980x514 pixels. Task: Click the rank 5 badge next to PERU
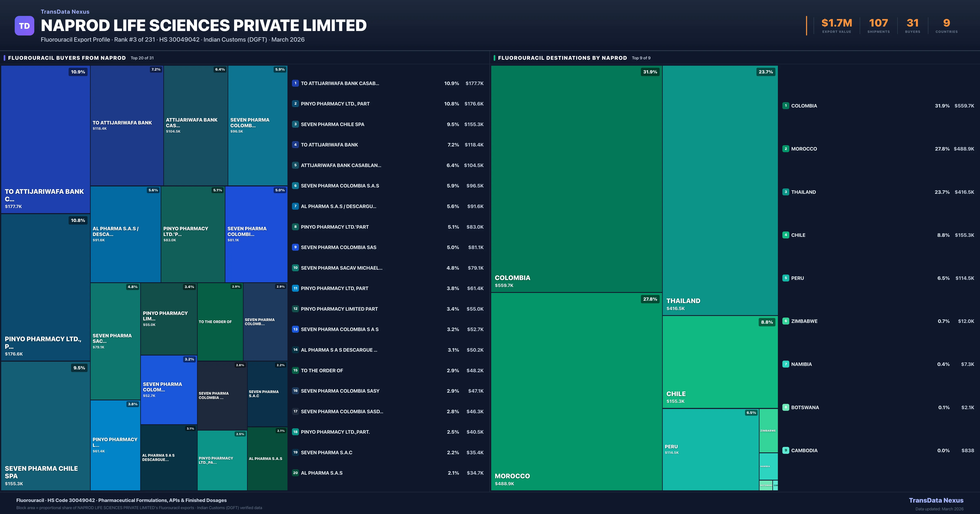[x=786, y=278]
